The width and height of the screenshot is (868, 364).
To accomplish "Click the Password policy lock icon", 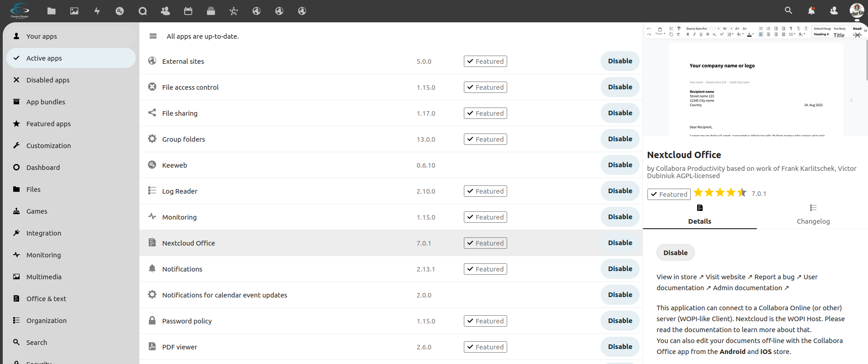I will pyautogui.click(x=152, y=320).
